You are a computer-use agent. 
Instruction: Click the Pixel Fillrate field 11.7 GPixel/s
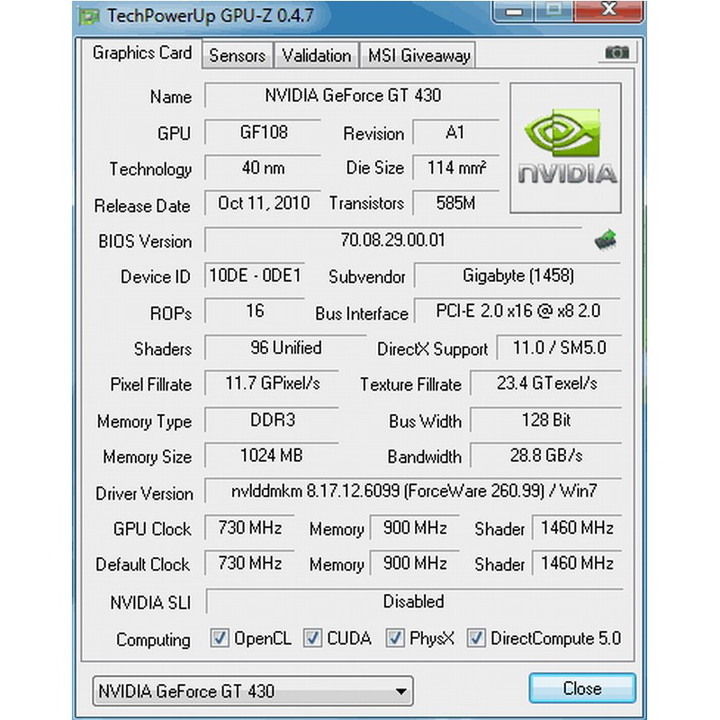[272, 383]
